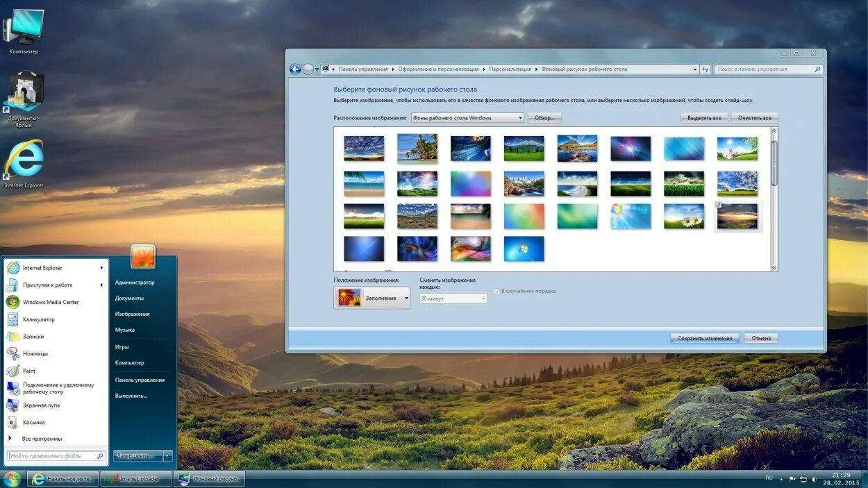Viewport: 868px width, 488px height.
Task: Select palm tree beach wallpaper thumbnail
Action: click(x=417, y=149)
